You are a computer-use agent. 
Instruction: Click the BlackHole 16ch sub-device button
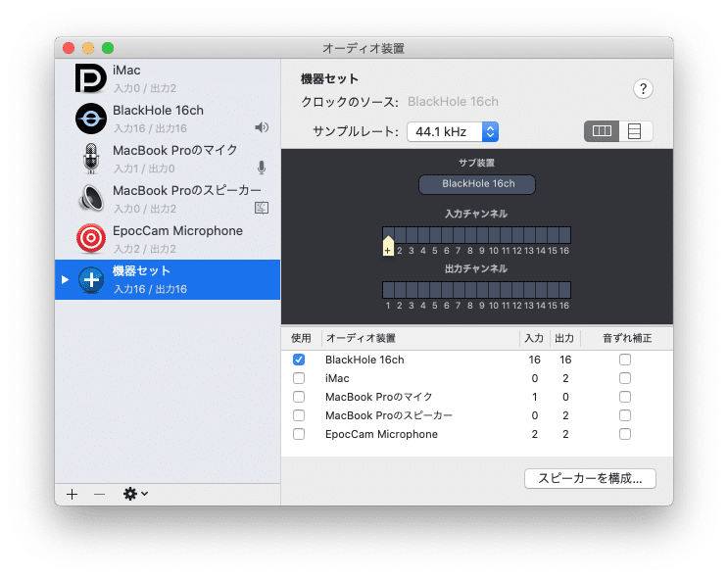(x=477, y=184)
